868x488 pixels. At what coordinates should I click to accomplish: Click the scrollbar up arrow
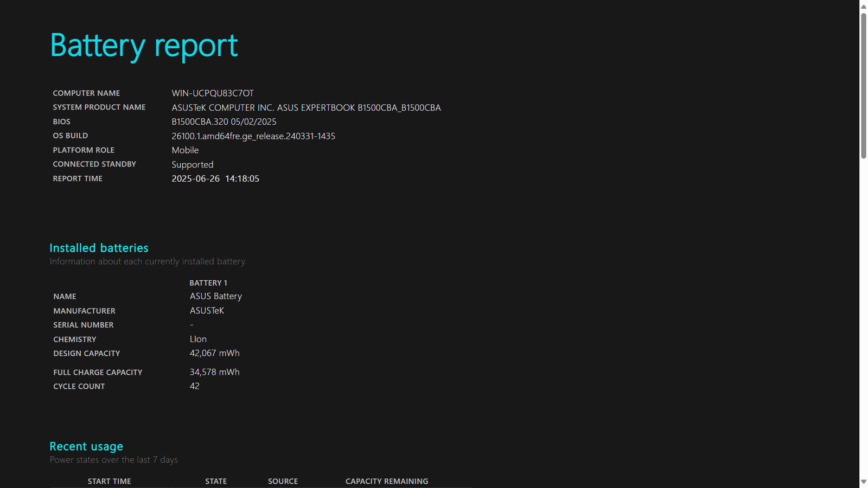864,7
